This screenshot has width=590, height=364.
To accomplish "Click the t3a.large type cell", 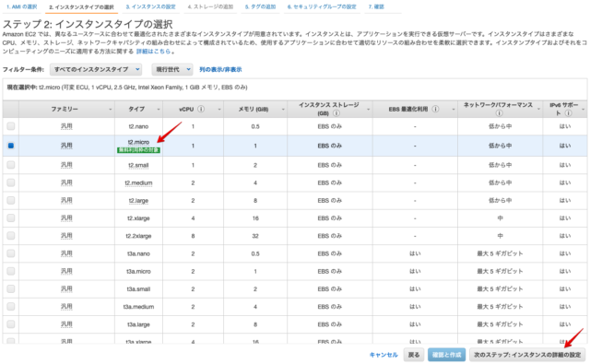I will [138, 324].
